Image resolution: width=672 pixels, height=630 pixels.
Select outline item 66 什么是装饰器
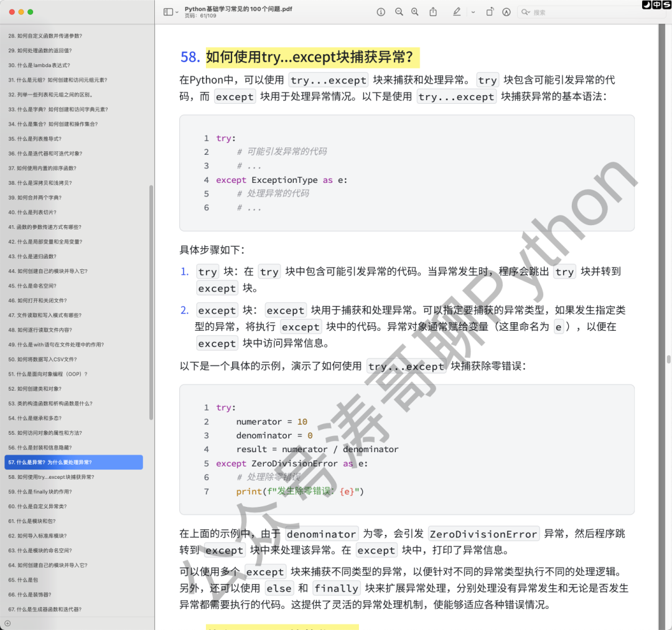click(x=30, y=595)
